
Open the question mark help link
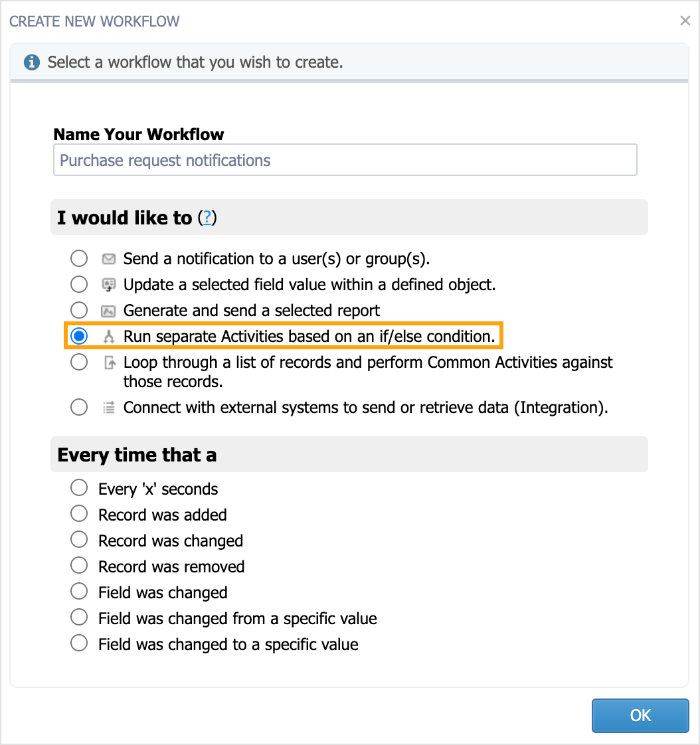pos(207,218)
